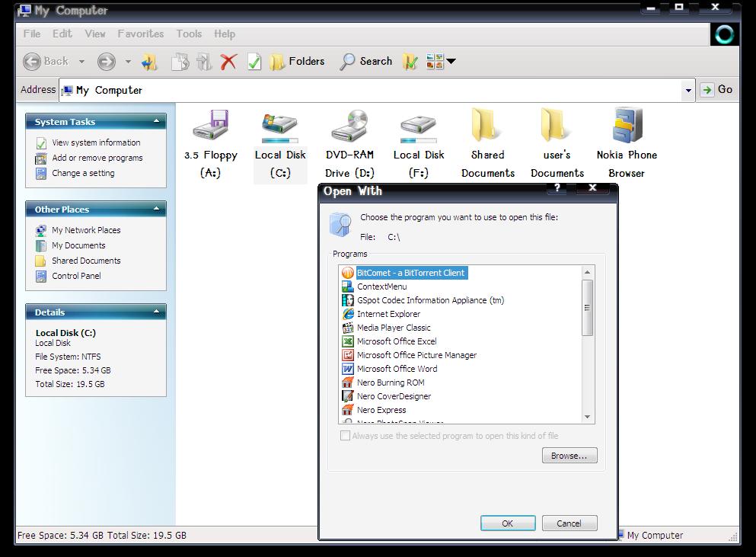Screen dimensions: 756x557
Task: Select Nero Express program
Action: (x=381, y=410)
